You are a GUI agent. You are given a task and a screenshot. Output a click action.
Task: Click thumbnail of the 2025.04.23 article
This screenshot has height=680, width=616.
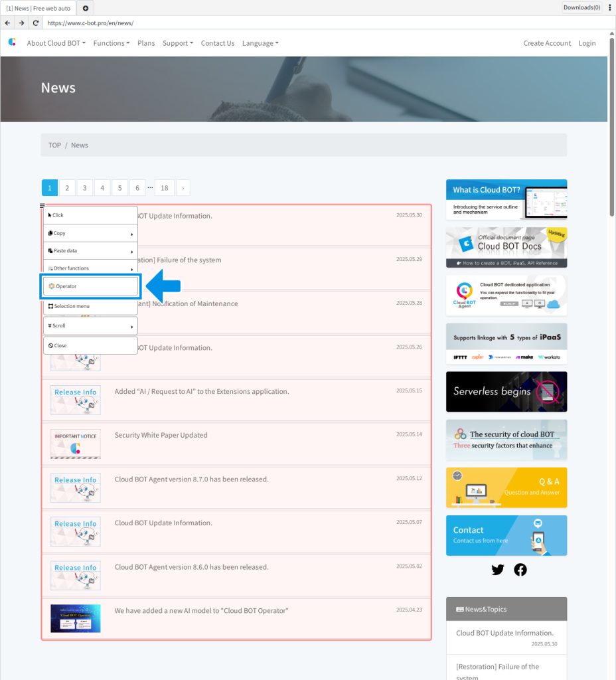76,618
